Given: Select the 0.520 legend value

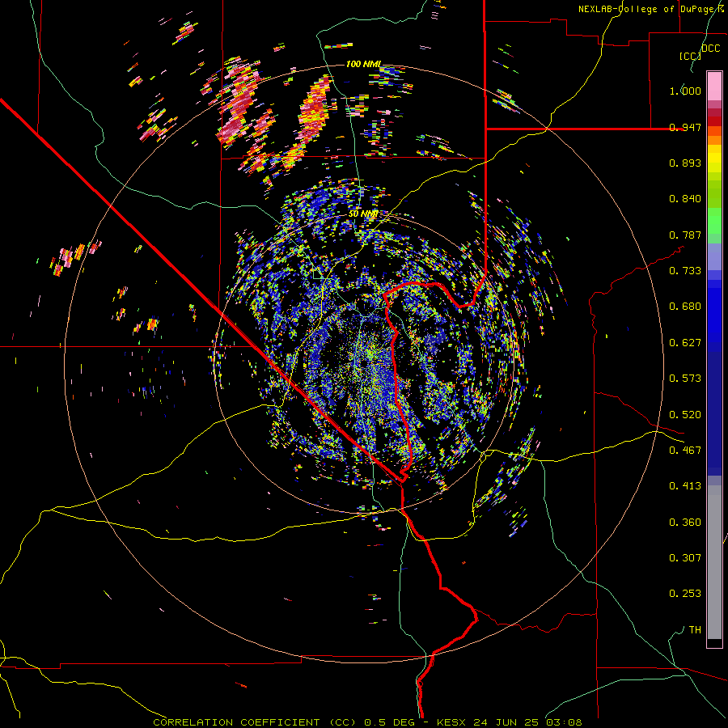Looking at the screenshot, I should pos(685,415).
